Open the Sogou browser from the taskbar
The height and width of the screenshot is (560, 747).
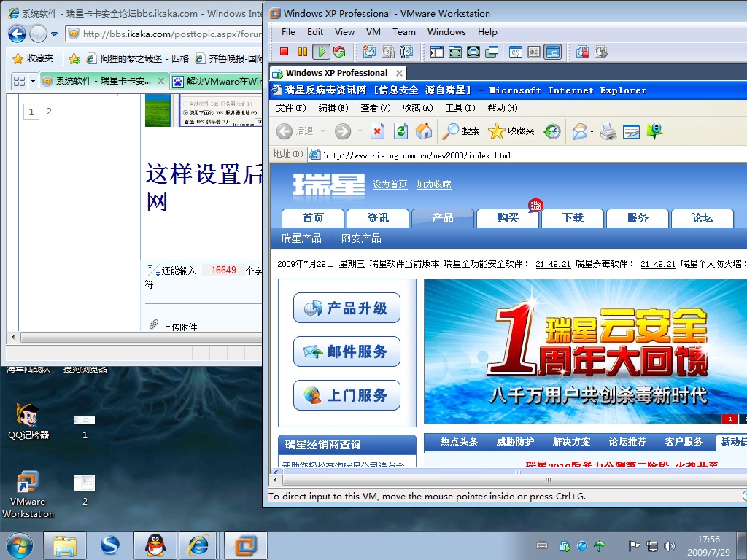110,545
